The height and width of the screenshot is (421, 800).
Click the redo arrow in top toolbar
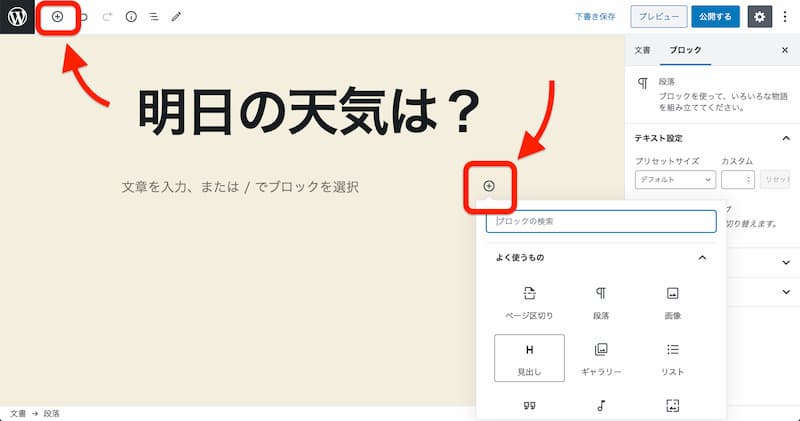point(107,17)
